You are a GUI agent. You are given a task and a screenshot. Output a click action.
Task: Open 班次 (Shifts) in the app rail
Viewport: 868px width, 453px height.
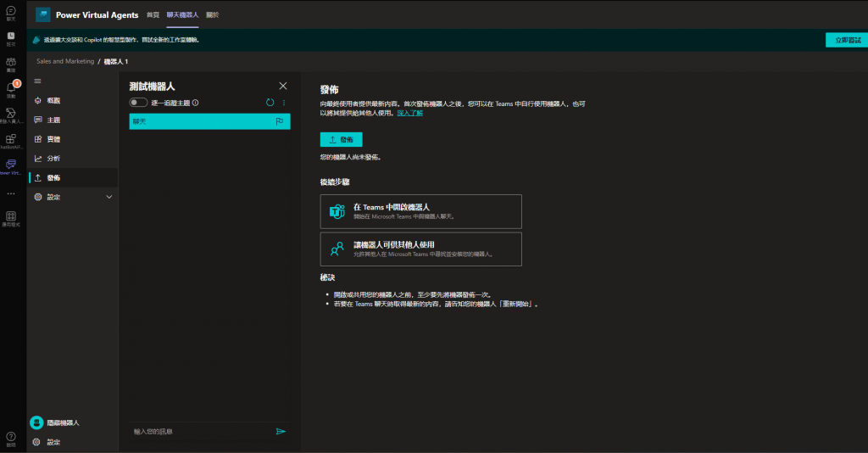click(x=10, y=38)
